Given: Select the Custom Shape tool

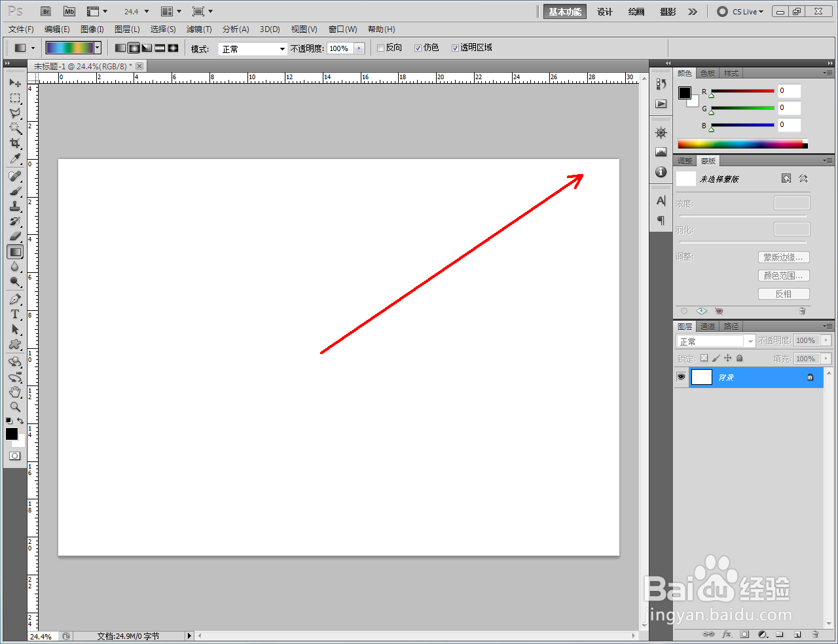Looking at the screenshot, I should click(15, 344).
